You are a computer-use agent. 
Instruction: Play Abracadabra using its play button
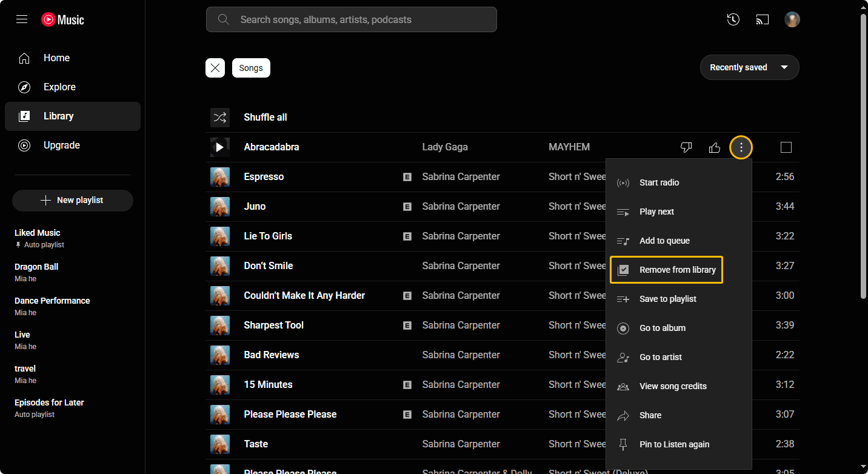pyautogui.click(x=220, y=147)
